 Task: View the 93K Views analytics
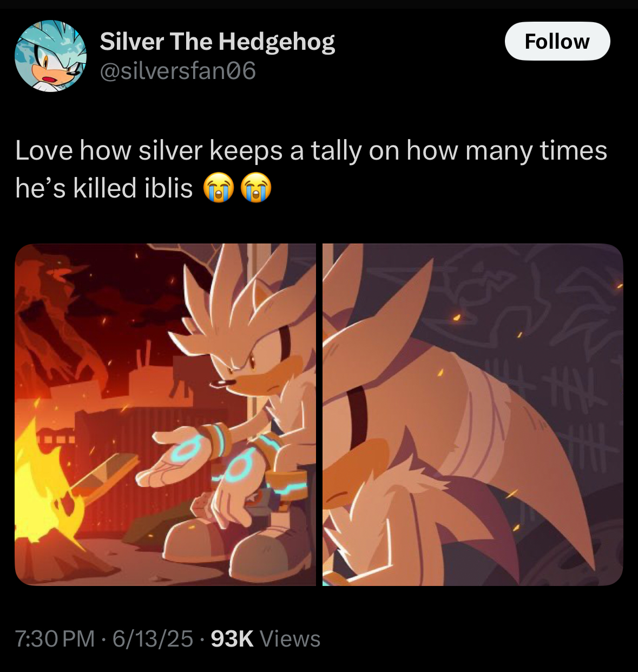coord(265,638)
